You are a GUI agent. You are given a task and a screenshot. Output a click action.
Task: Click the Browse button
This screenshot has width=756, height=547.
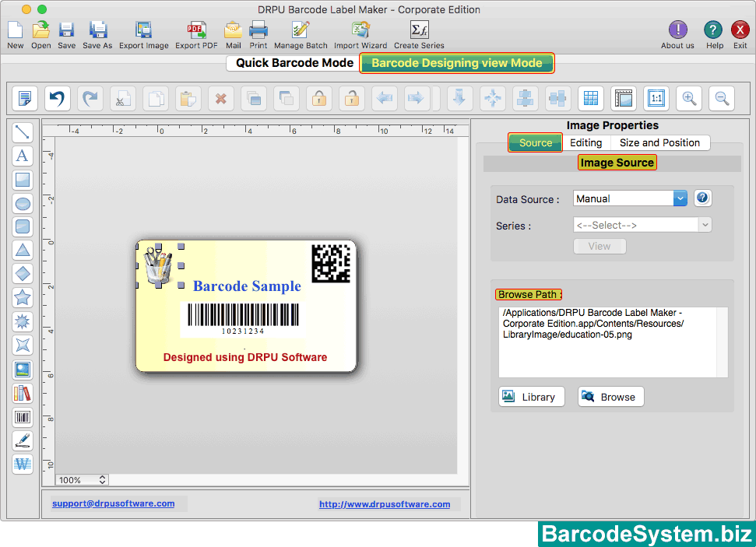[611, 397]
